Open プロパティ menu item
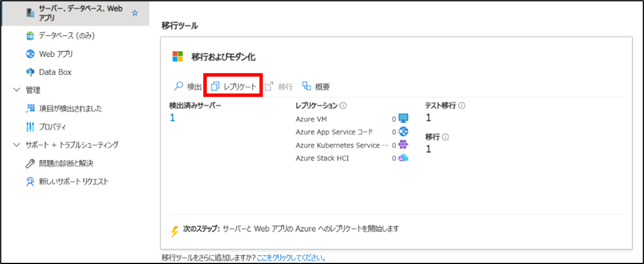 coord(52,127)
